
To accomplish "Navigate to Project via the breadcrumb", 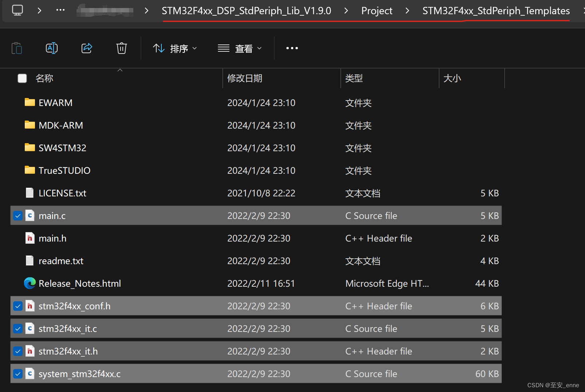I will coord(377,11).
